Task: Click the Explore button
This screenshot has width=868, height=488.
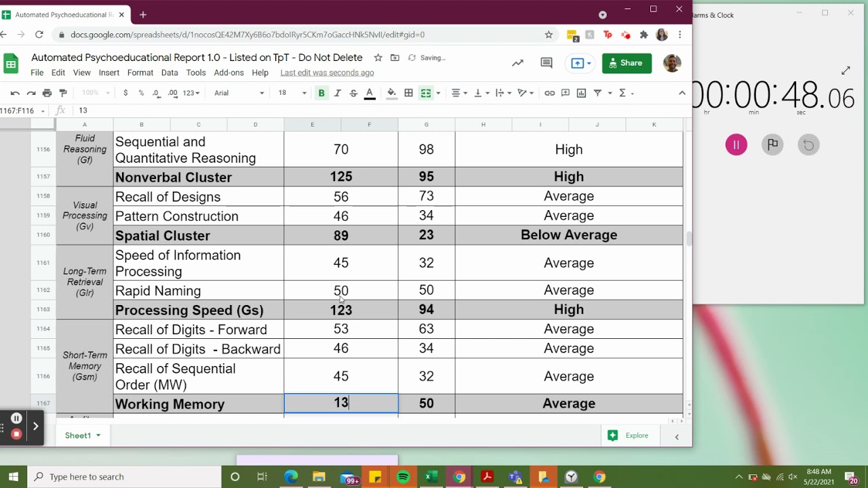Action: point(629,435)
